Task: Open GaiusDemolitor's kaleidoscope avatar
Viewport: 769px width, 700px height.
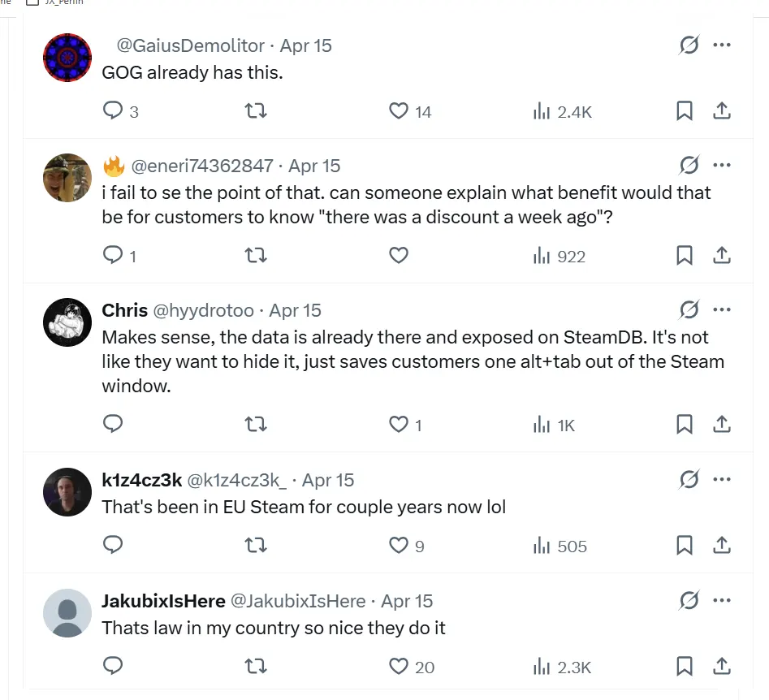Action: (x=67, y=58)
